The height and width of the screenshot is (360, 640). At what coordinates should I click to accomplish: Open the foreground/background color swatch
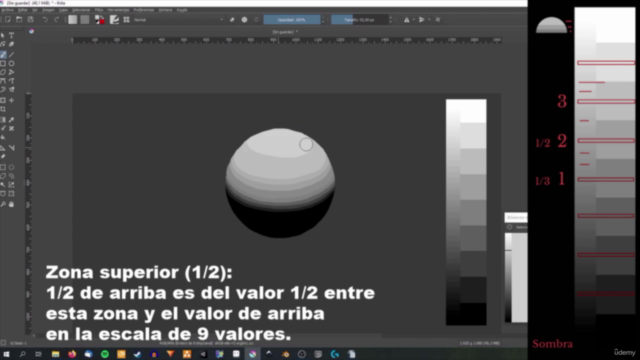(x=100, y=20)
